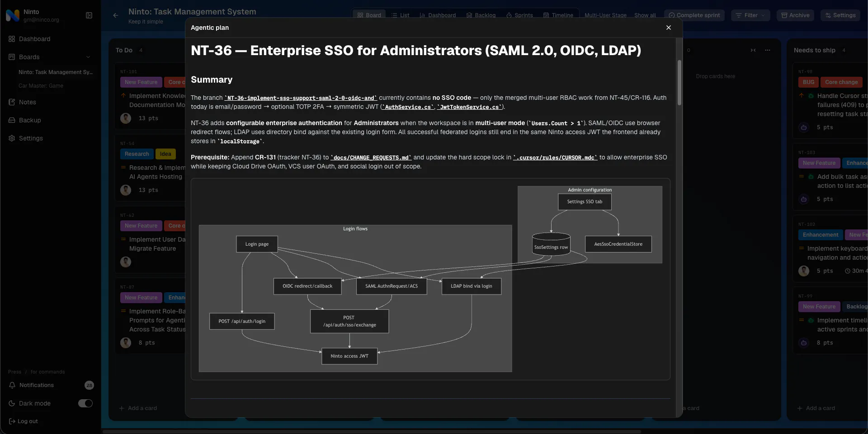Click the Settings SSO tab diagram node
This screenshot has height=434, width=868.
(585, 202)
